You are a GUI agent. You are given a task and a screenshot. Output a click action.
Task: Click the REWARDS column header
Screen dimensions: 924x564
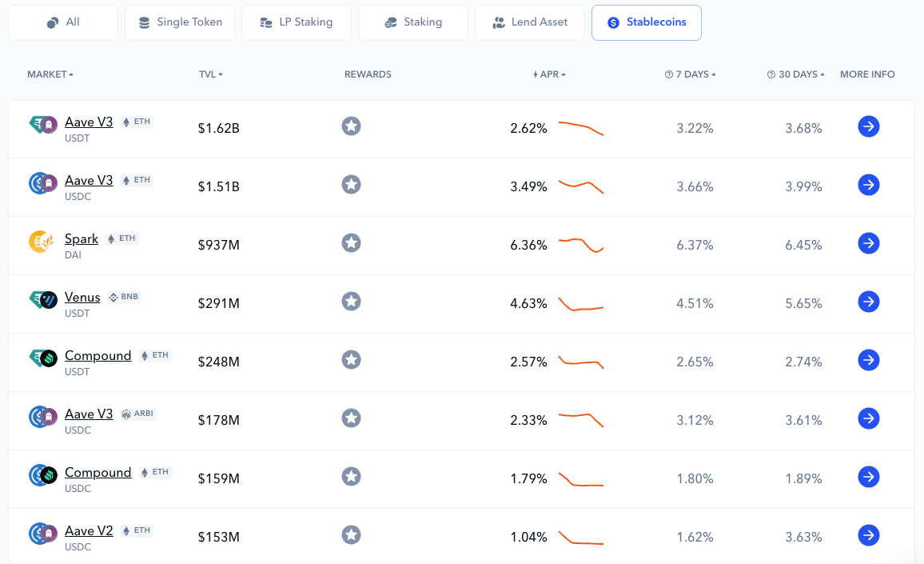[x=368, y=74]
